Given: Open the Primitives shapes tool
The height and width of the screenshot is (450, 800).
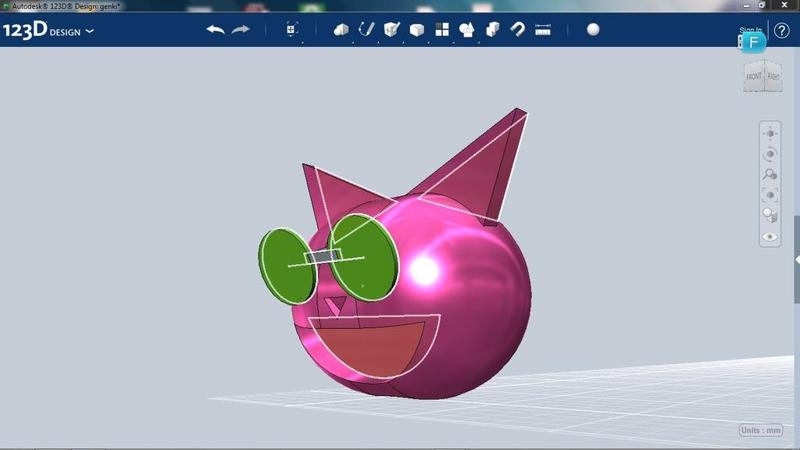Looking at the screenshot, I should pos(341,30).
